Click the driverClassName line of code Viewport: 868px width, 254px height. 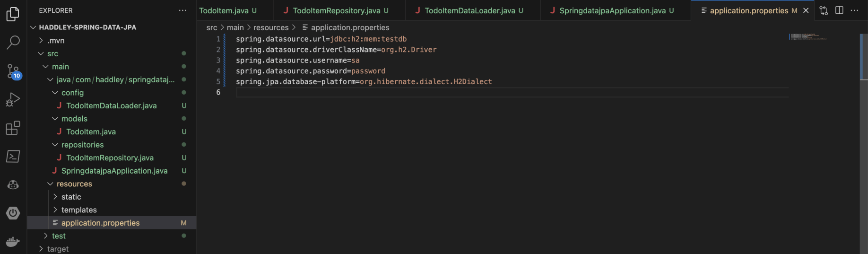pos(336,50)
